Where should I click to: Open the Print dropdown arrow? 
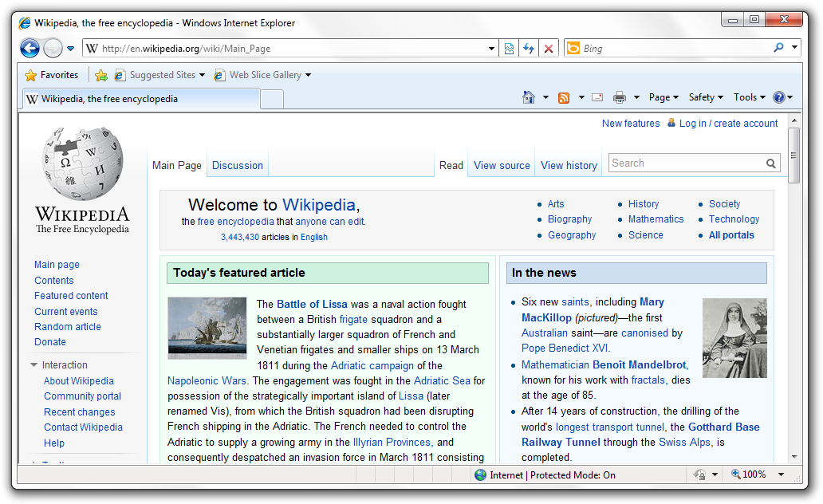pyautogui.click(x=636, y=97)
